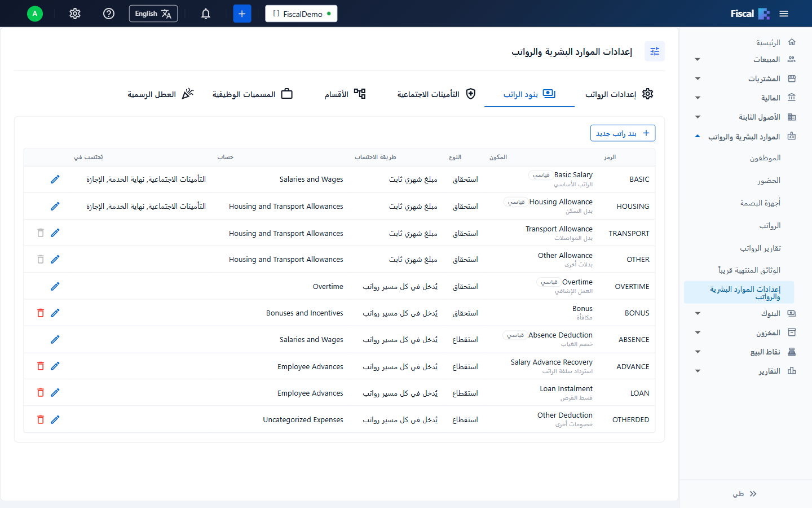Screen dimensions: 812x508
Task: Edit the OVERTIME salary item
Action: 55,287
